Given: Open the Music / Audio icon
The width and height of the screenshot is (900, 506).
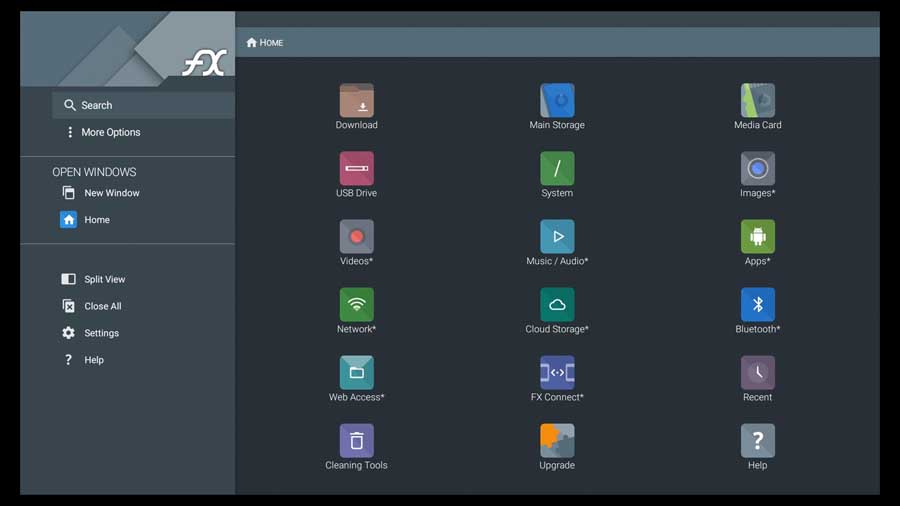Looking at the screenshot, I should (557, 236).
